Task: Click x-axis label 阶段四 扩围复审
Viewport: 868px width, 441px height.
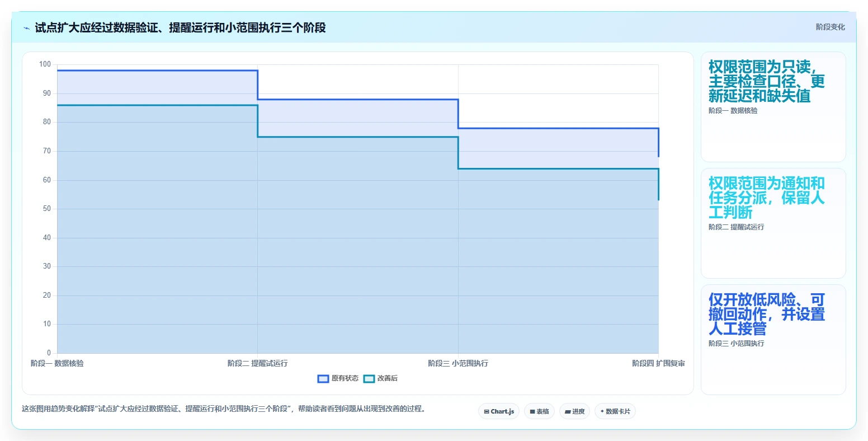Action: (658, 364)
